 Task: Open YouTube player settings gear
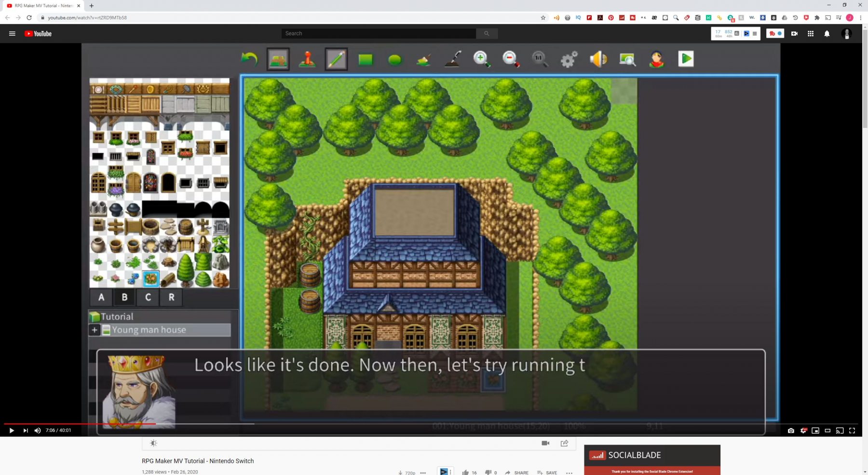tap(803, 431)
